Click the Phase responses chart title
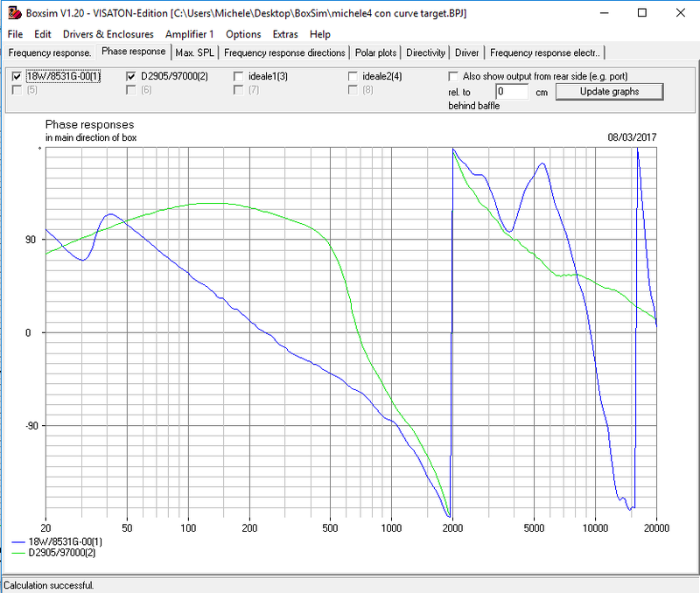Screen dimensions: 700x593 (90, 124)
